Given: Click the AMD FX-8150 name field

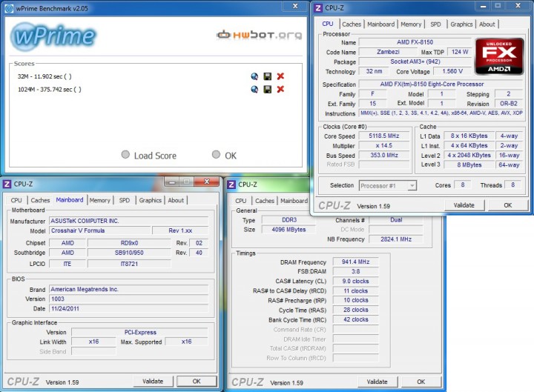Looking at the screenshot, I should point(415,42).
